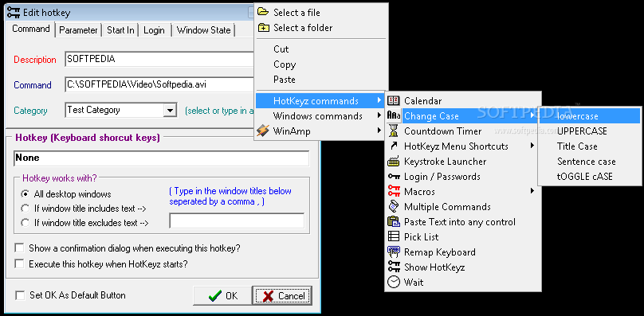The width and height of the screenshot is (644, 316).
Task: Check Execute this hotkey when HotKeyz starts
Action: click(19, 264)
